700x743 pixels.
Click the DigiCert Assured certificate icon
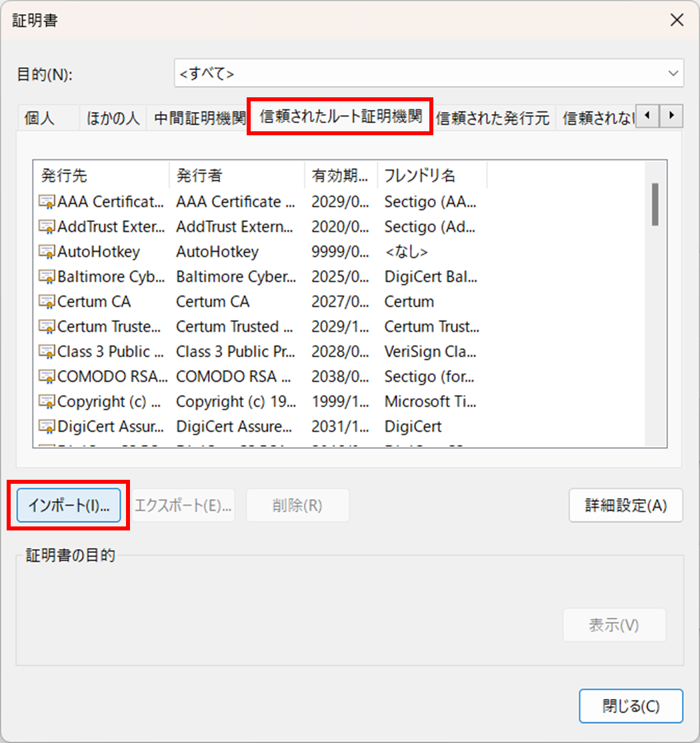47,426
